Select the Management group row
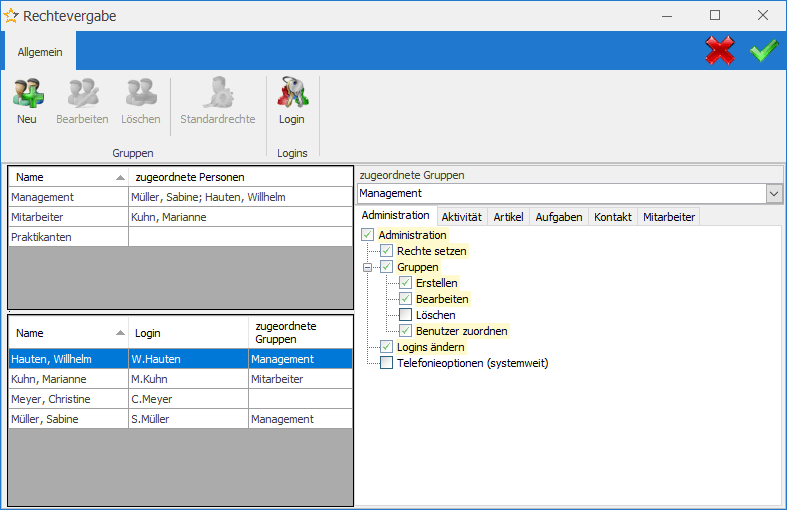Screen dimensions: 787x510 click(x=181, y=197)
